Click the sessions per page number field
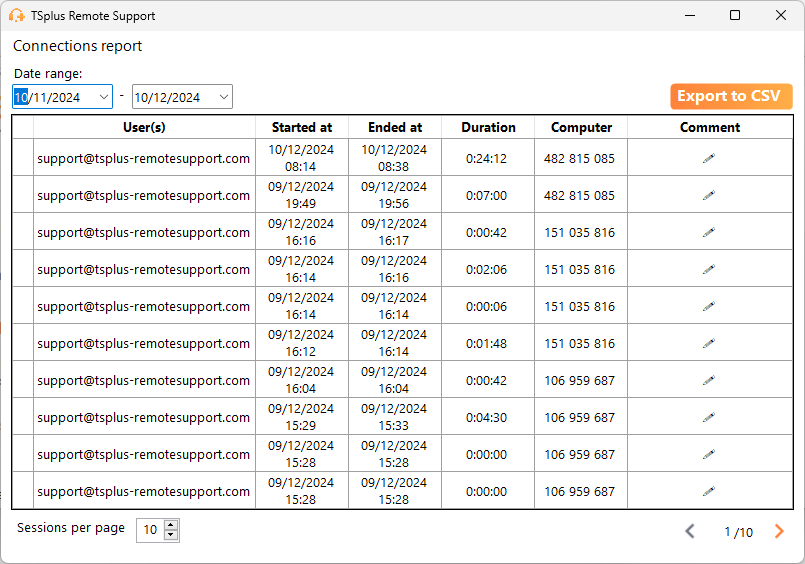The height and width of the screenshot is (564, 805). pos(150,530)
